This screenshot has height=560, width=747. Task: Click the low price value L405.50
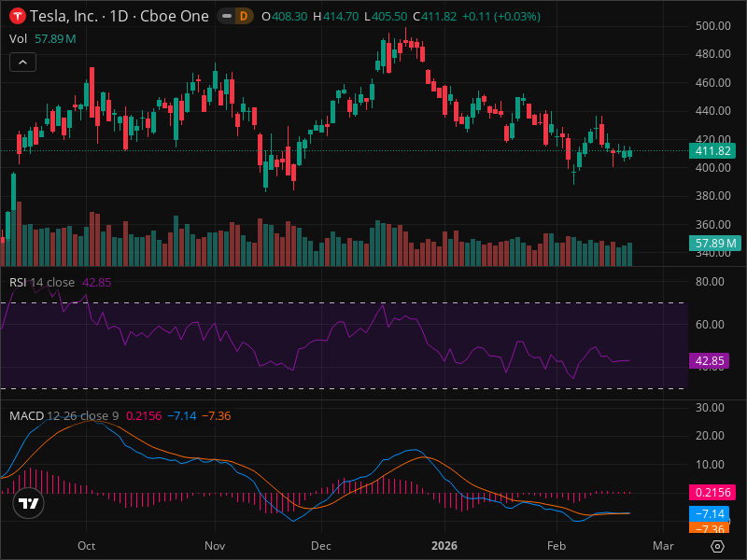pos(386,17)
